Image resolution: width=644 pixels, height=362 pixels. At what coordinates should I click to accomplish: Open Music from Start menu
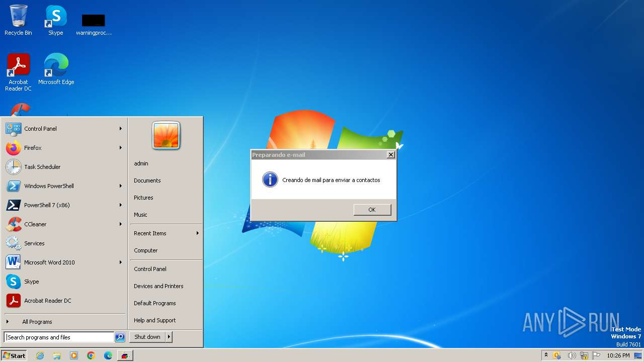(140, 215)
